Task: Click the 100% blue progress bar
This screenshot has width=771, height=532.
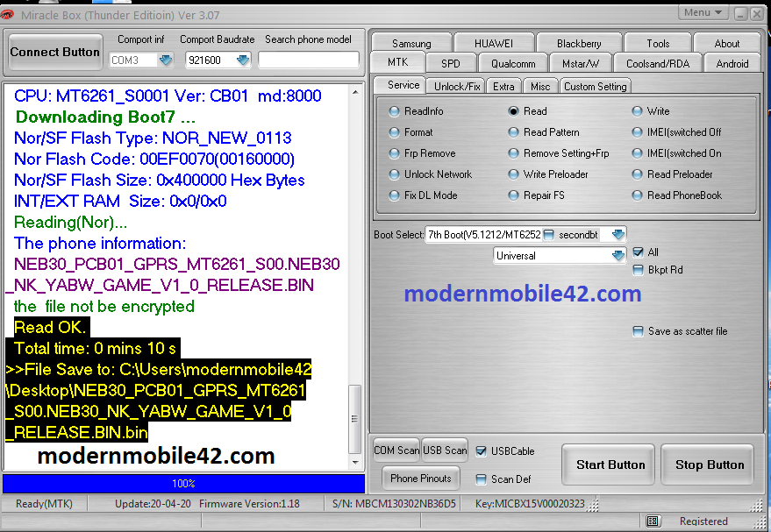Action: pos(183,484)
